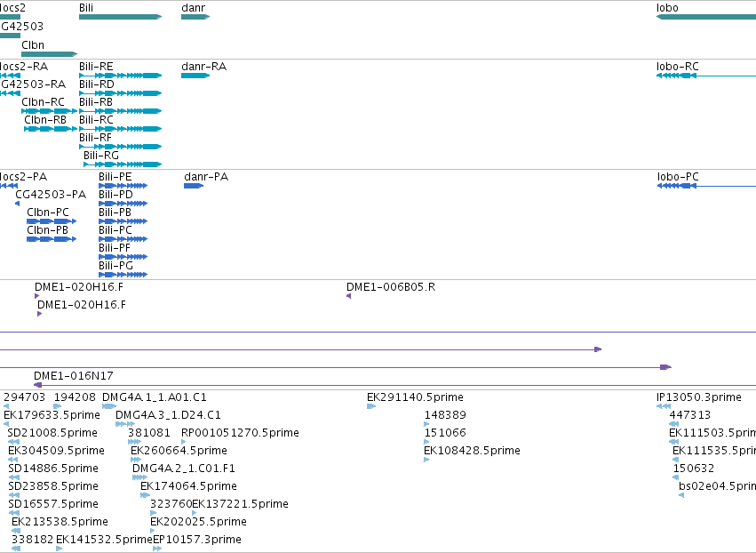Select SD21008.5prime EST
Image resolution: width=756 pixels, height=553 pixels.
(13, 442)
